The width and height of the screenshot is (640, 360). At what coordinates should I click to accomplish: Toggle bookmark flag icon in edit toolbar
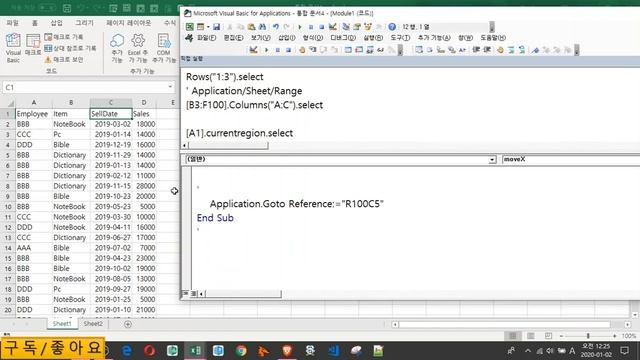point(535,50)
